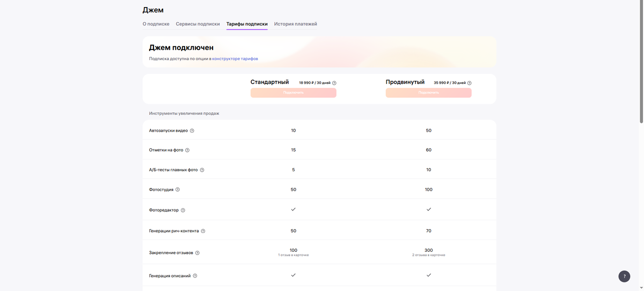This screenshot has height=291, width=644.
Task: Click value 300 in Закрепление отзывов row
Action: tap(429, 250)
